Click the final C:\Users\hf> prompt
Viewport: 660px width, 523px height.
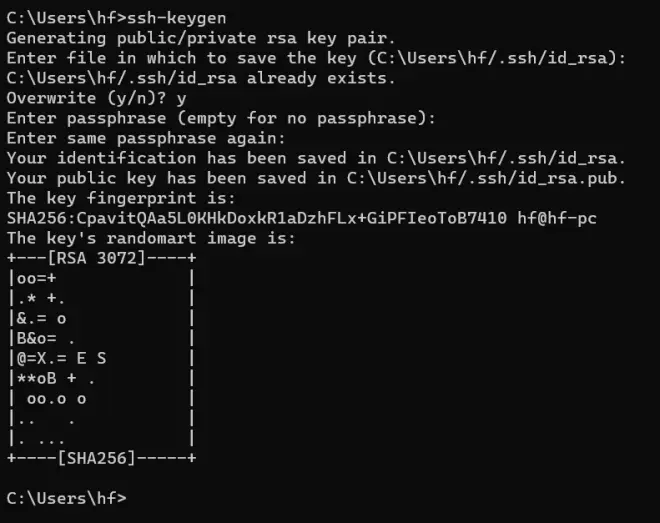[x=66, y=499]
